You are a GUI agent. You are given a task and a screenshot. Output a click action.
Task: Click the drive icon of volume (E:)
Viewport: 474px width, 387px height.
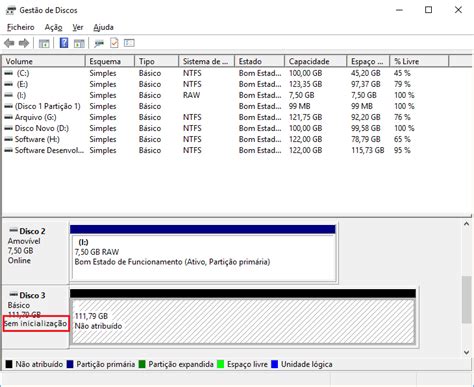click(8, 84)
